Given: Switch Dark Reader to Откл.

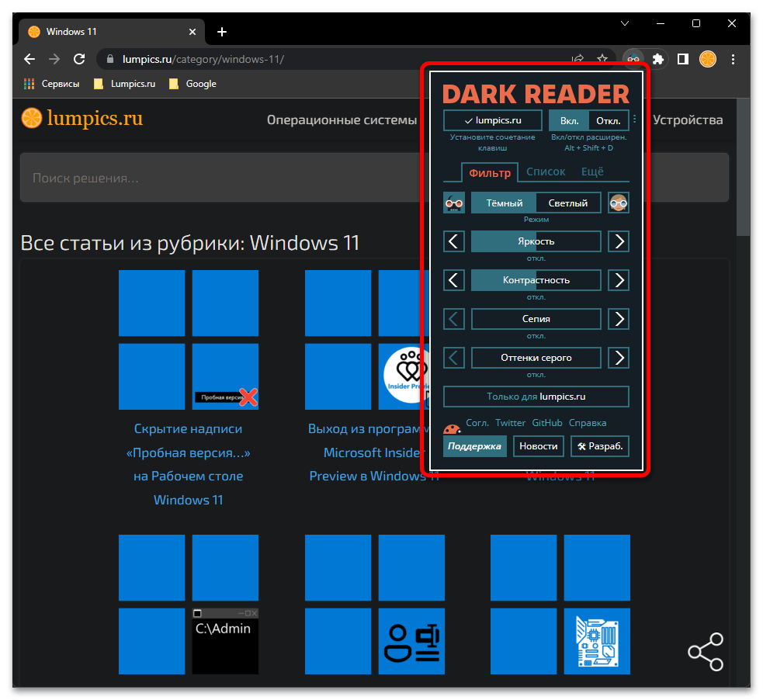Looking at the screenshot, I should [609, 120].
